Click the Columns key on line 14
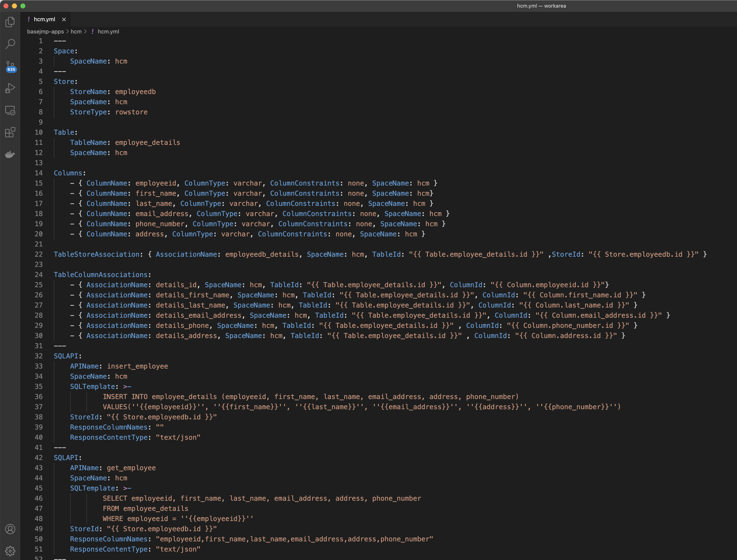The height and width of the screenshot is (560, 737). coord(68,173)
